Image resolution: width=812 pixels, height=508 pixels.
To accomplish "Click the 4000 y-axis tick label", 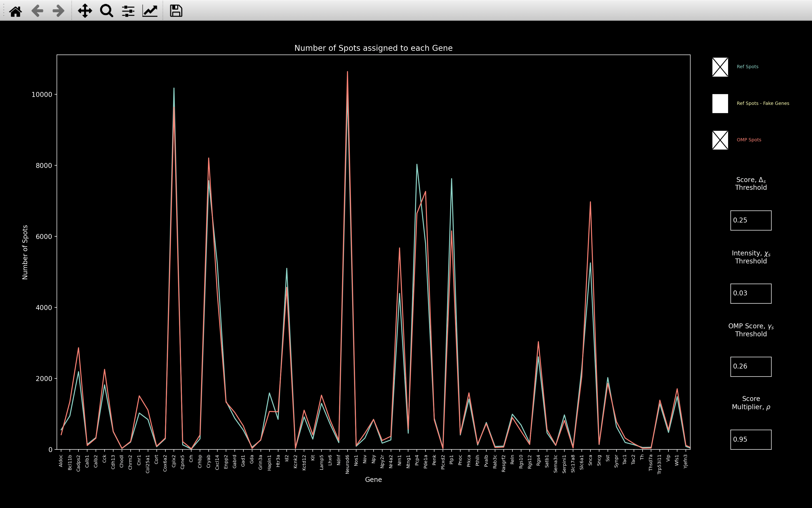I will click(x=44, y=308).
